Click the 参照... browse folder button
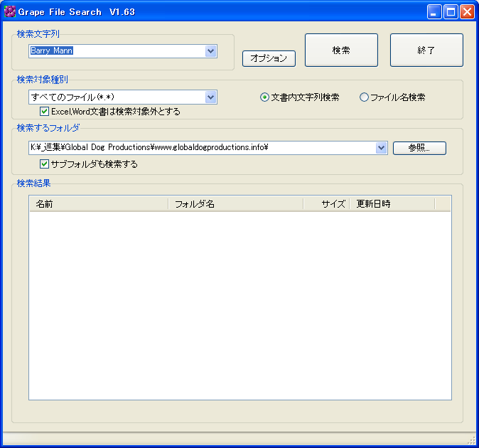This screenshot has width=479, height=448. (x=419, y=148)
